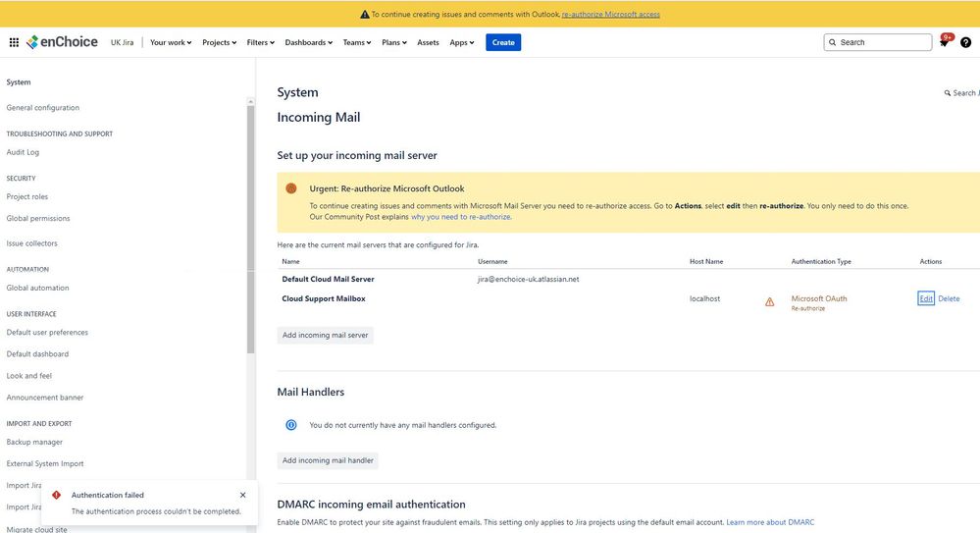Viewport: 980px width, 533px height.
Task: Click the sidebar vertical scrollbar
Action: (250, 229)
